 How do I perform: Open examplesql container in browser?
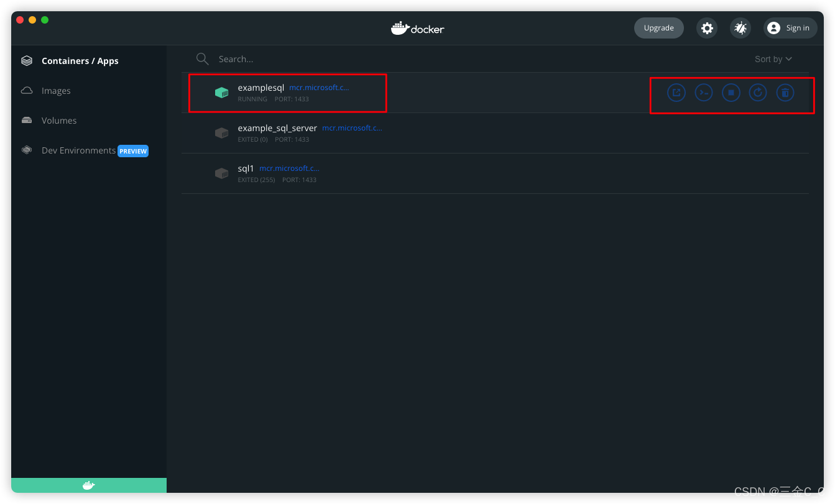coord(676,93)
